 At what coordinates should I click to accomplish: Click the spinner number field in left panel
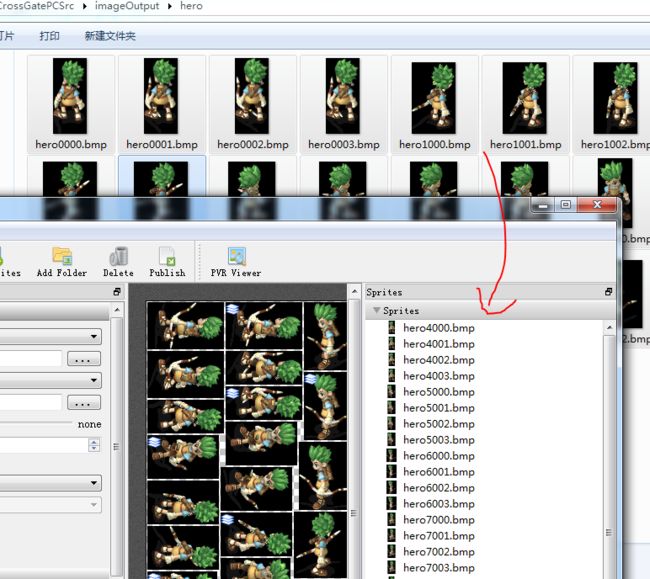point(44,445)
